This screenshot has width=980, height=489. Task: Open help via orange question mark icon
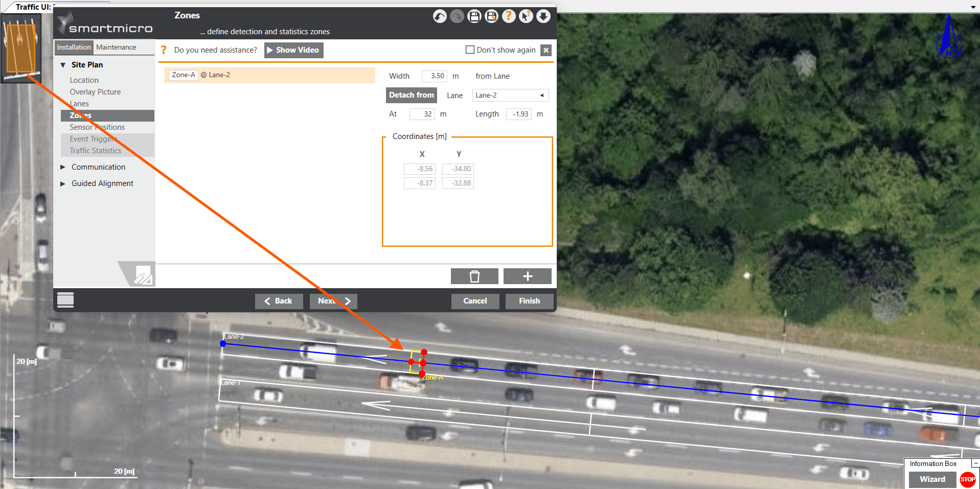509,16
